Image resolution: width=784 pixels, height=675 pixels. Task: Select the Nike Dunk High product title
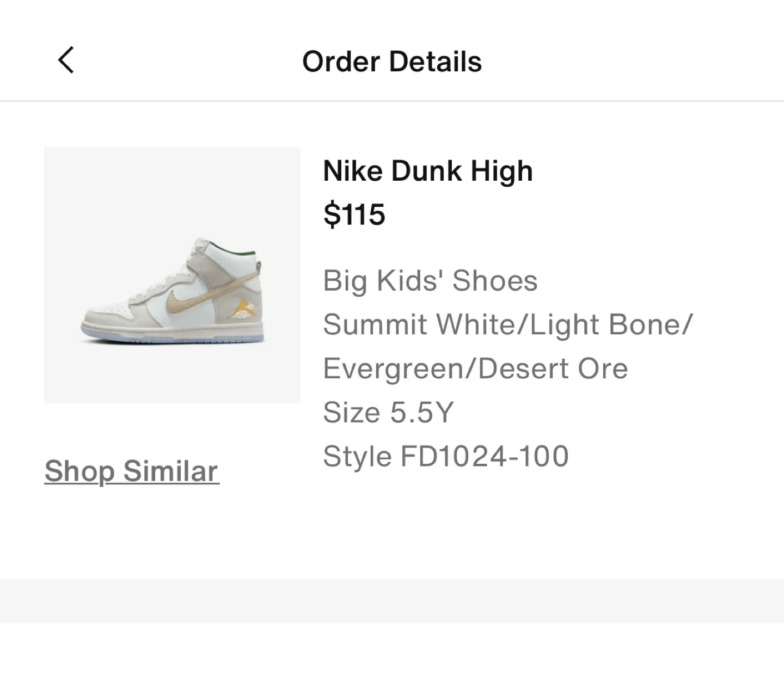click(x=428, y=170)
